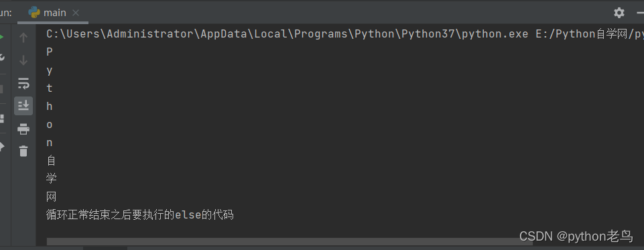
Task: Select the main run tab
Action: point(52,13)
